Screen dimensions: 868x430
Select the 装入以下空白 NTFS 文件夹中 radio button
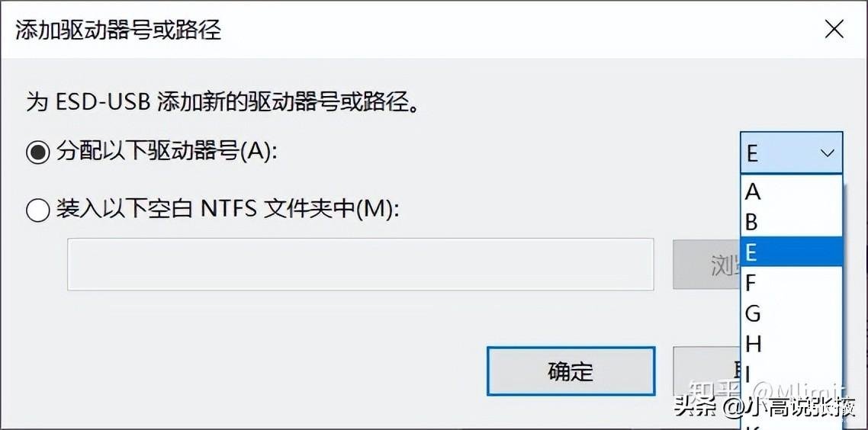pos(38,210)
